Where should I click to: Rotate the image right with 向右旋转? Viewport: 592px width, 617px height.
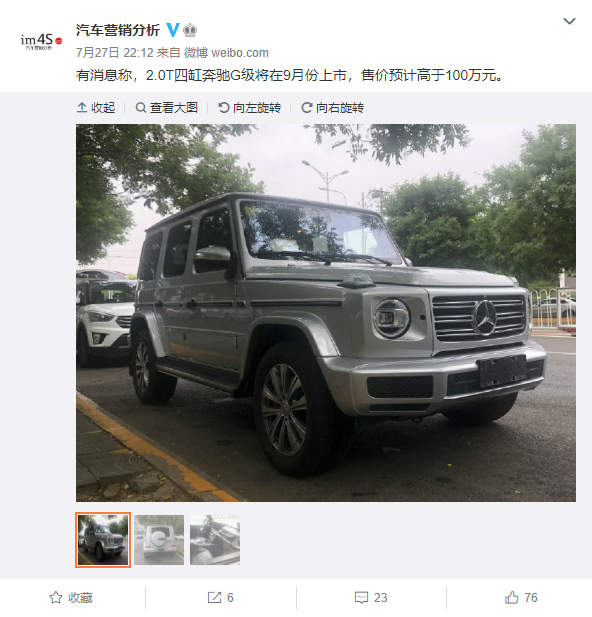tap(333, 107)
